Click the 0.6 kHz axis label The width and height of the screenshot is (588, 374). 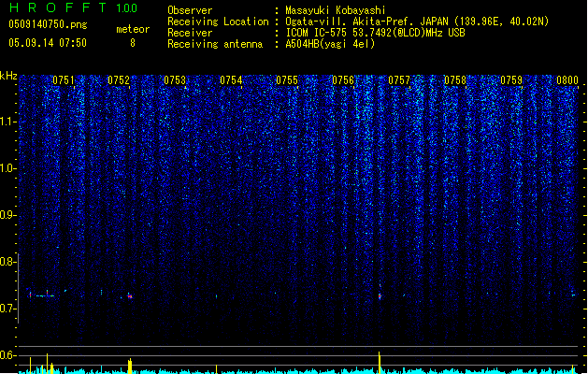[7, 355]
